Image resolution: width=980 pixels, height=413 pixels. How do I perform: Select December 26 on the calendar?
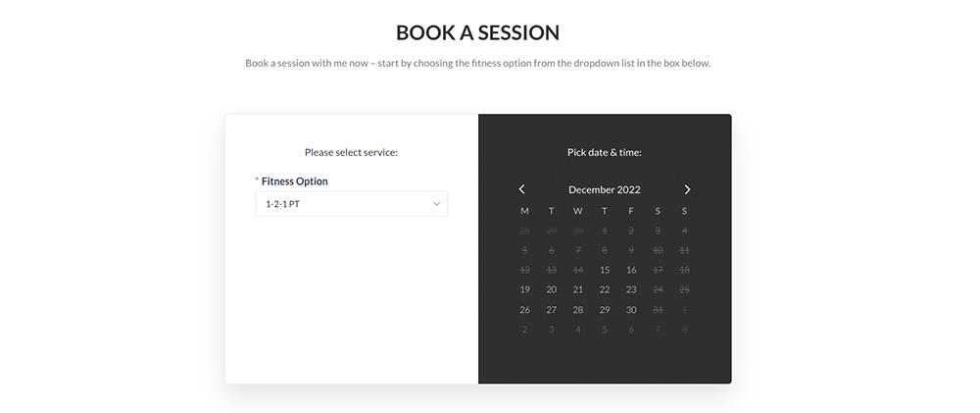click(524, 309)
